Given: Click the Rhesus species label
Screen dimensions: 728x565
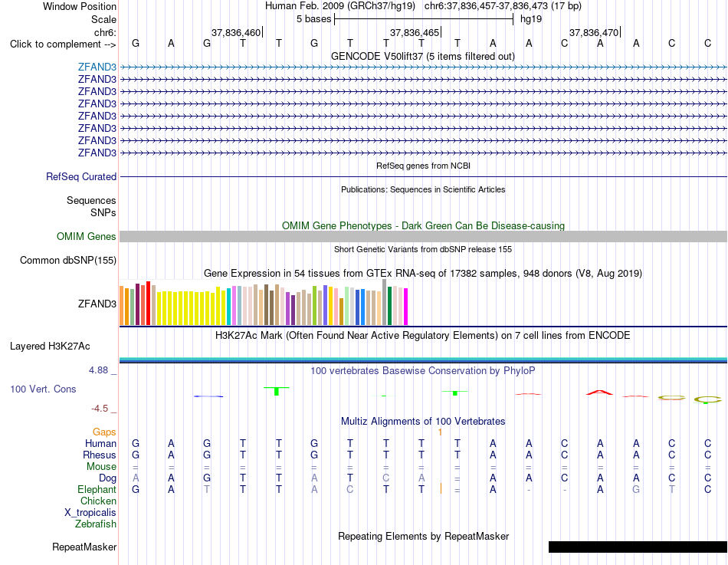Looking at the screenshot, I should (100, 455).
